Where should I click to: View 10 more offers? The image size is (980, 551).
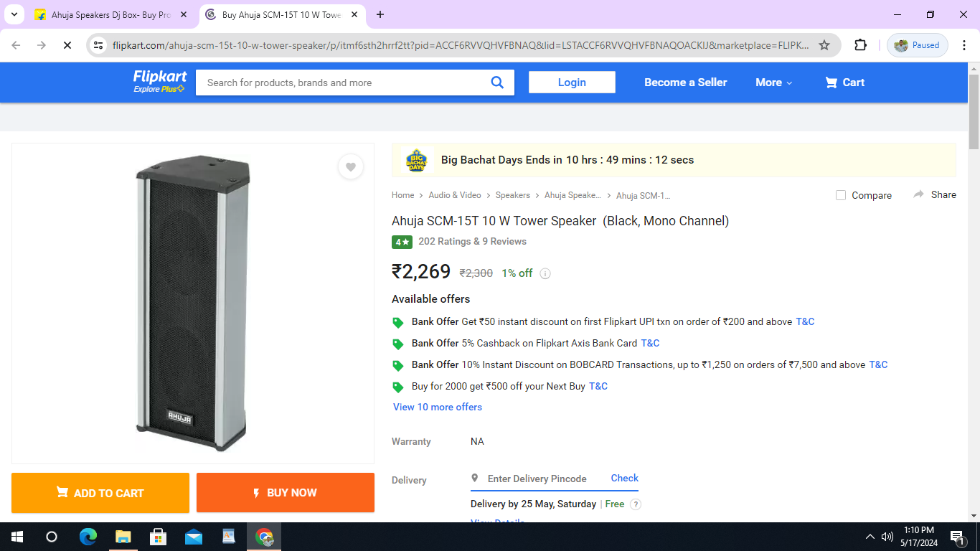pos(438,407)
